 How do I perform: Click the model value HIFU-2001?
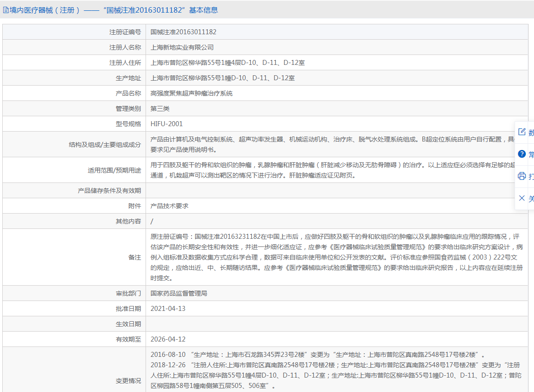point(167,124)
